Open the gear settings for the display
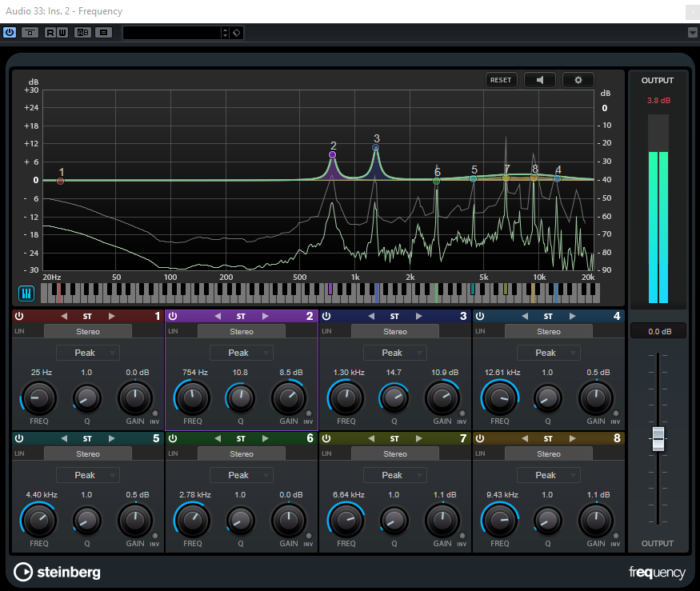 [578, 80]
